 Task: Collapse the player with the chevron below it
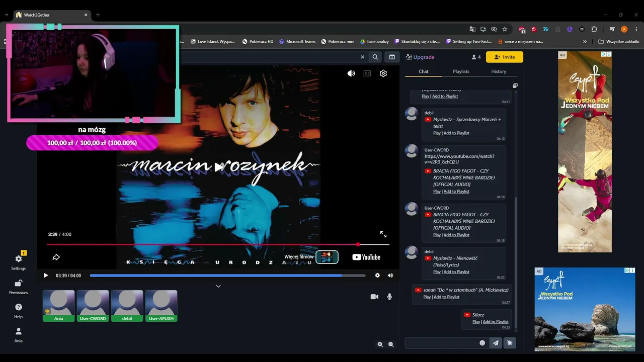tap(218, 286)
